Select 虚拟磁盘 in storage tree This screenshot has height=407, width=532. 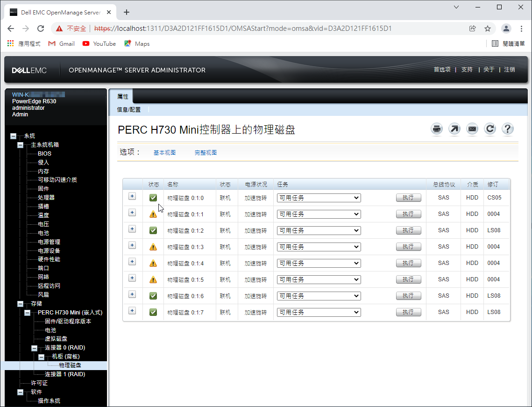(x=56, y=339)
